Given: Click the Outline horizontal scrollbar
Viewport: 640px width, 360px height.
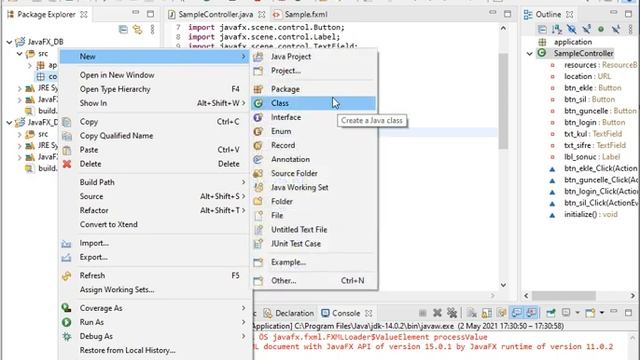Looking at the screenshot, I should pyautogui.click(x=564, y=296).
